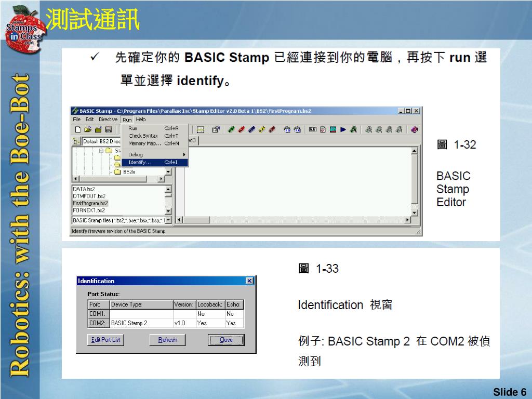The width and height of the screenshot is (532, 399).
Task: Select the yellow Stamp directive icon
Action: (262, 129)
